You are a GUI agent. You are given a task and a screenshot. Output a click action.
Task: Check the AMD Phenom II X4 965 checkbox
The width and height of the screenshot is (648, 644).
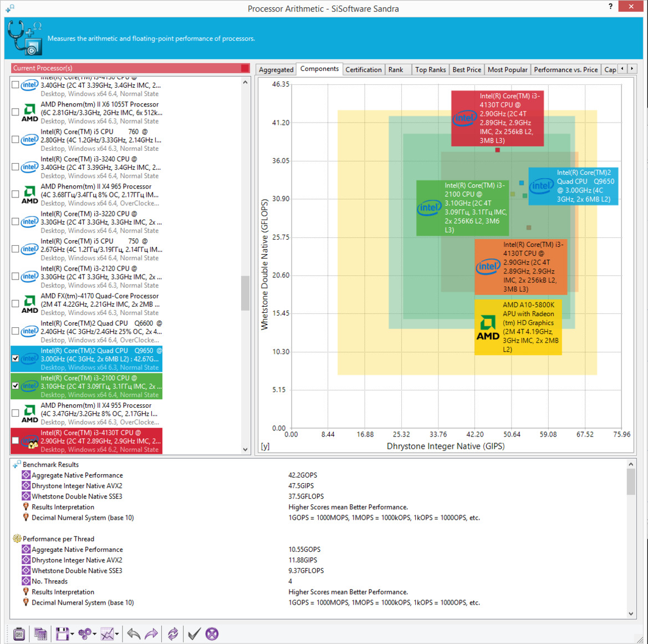(x=16, y=194)
